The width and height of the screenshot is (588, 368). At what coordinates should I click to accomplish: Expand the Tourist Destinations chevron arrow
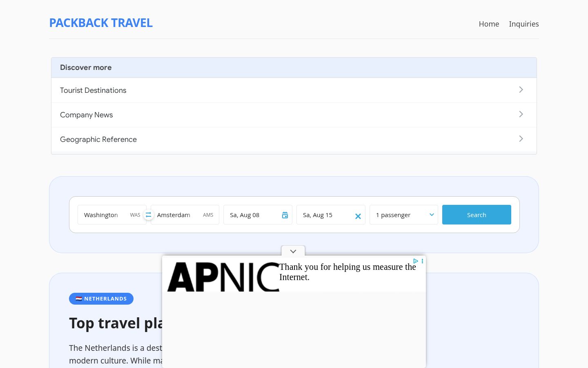coord(521,90)
